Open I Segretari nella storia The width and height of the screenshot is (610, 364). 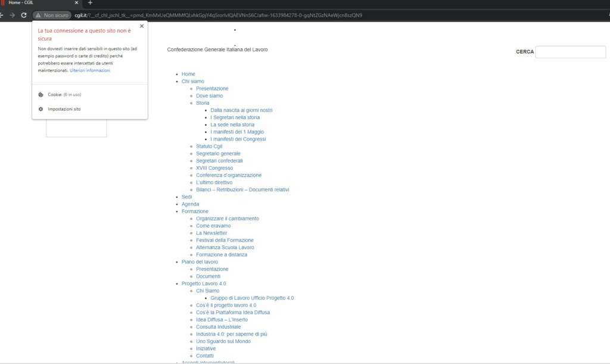click(235, 117)
